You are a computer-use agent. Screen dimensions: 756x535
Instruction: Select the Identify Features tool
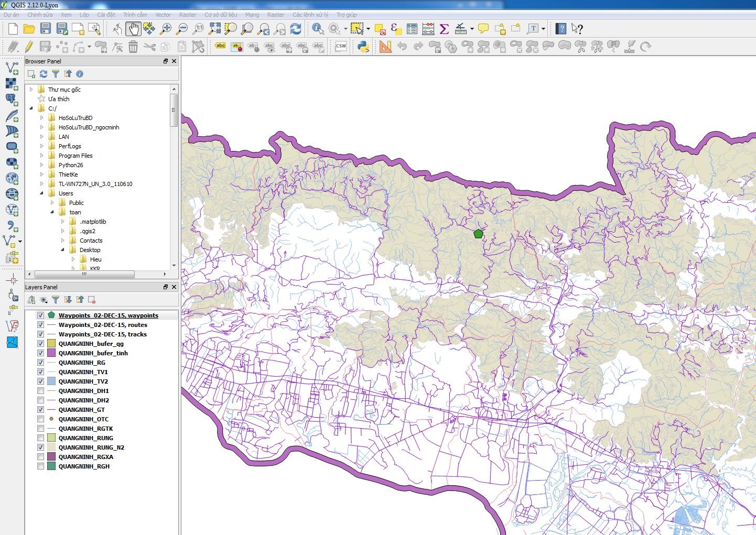(318, 29)
